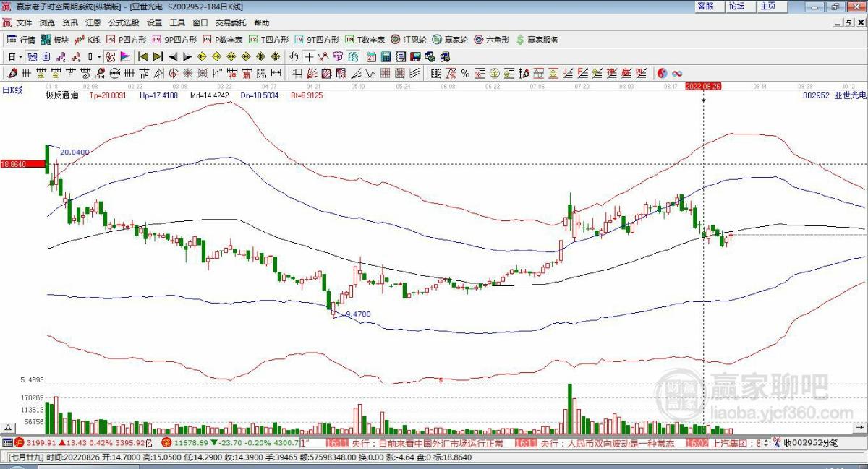The image size is (868, 469).
Task: Open the 9P四方形 tool
Action: [174, 39]
